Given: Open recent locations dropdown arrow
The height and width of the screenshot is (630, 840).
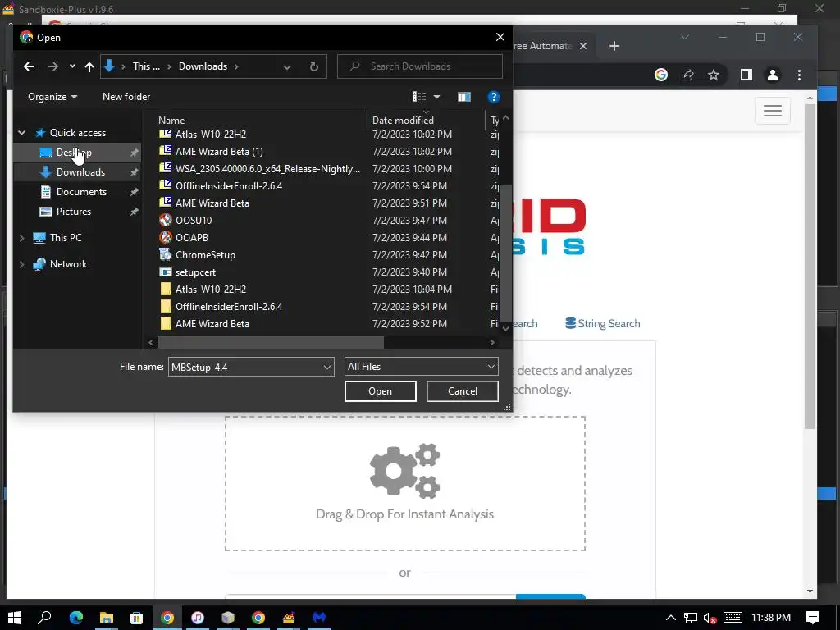Looking at the screenshot, I should (72, 66).
